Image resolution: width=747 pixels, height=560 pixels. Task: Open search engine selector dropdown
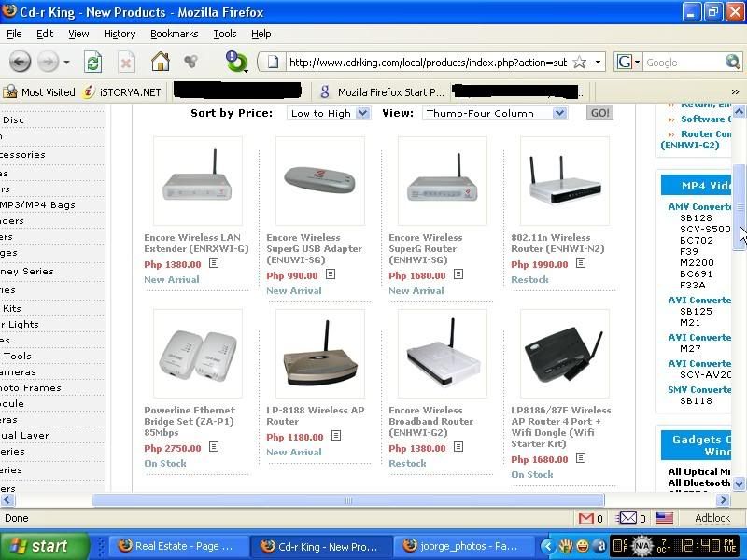point(627,62)
